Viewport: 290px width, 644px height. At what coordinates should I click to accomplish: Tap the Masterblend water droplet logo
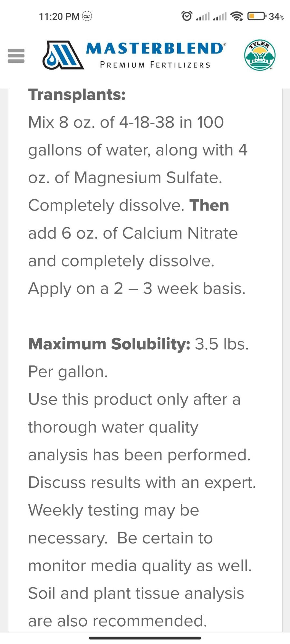point(63,55)
